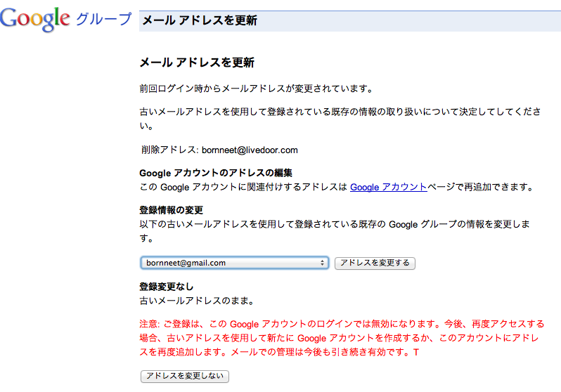Screen dimensions: 561x392
Task: Click the deleted address bornneet@livedoor.com
Action: coord(250,150)
